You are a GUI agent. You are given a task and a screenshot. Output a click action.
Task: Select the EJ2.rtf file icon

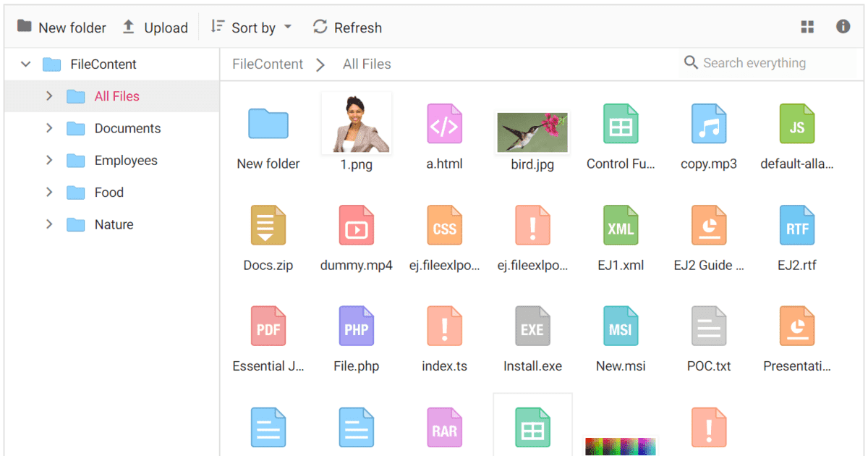[797, 225]
